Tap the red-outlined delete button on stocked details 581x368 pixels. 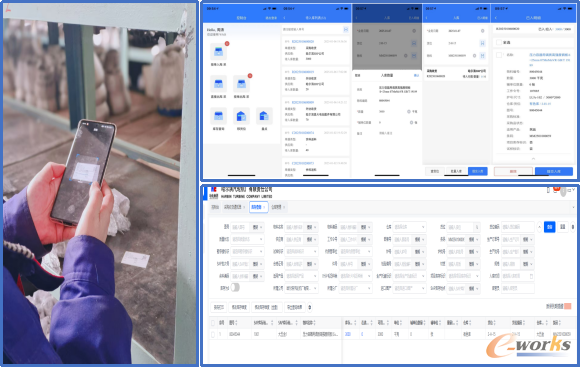pyautogui.click(x=513, y=171)
